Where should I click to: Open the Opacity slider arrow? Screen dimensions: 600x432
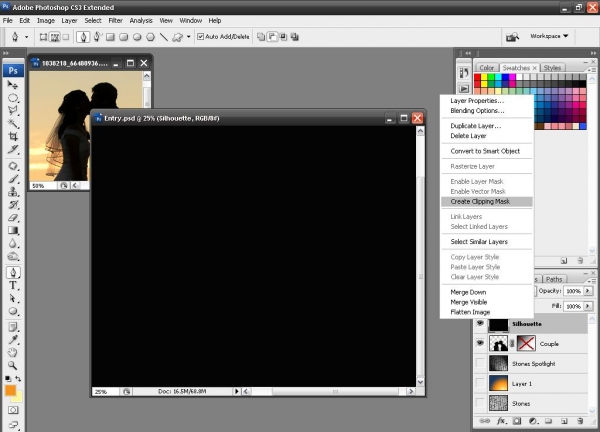pos(588,291)
